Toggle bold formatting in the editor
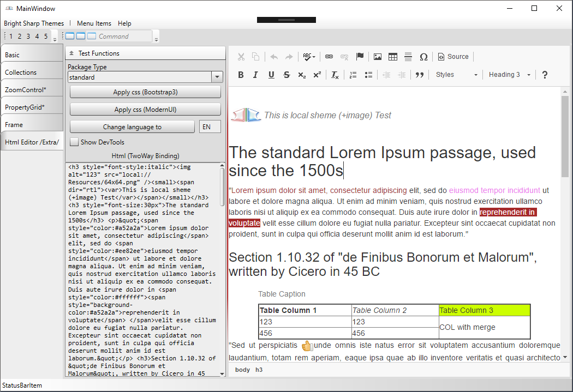Screen dimensions: 573x392 tap(241, 75)
